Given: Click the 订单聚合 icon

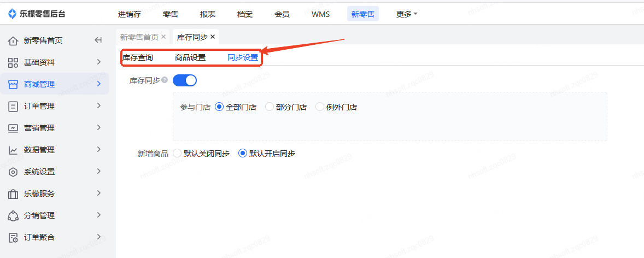Looking at the screenshot, I should point(13,237).
